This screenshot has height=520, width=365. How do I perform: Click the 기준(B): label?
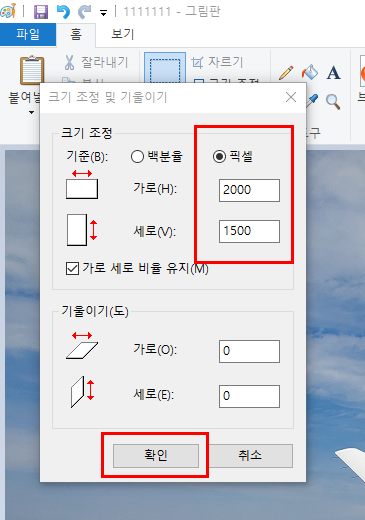click(x=87, y=156)
